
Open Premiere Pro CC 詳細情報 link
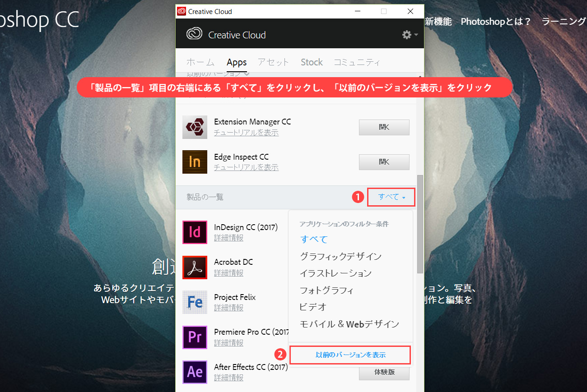(x=228, y=343)
